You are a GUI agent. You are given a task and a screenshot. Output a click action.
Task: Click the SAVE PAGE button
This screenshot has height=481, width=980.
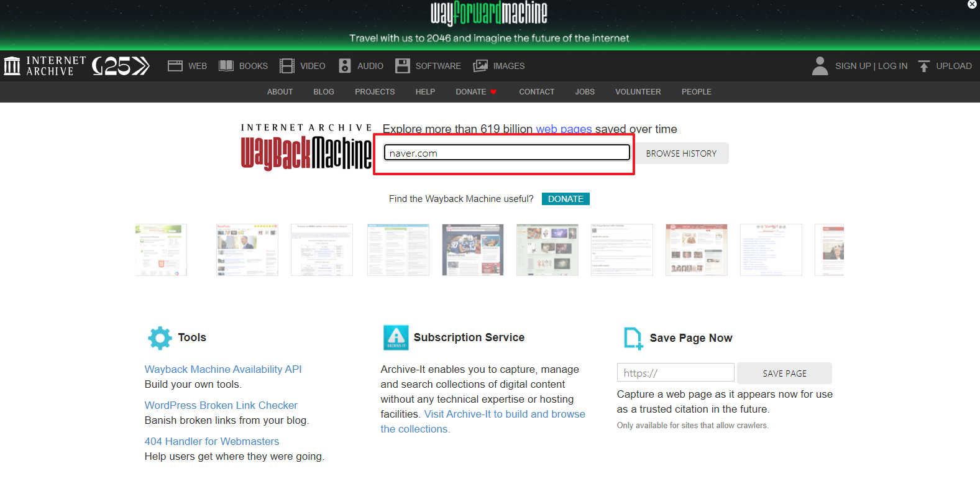(x=784, y=373)
